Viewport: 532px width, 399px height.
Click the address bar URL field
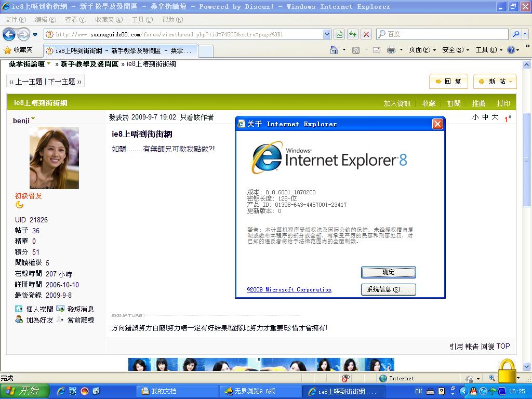183,34
